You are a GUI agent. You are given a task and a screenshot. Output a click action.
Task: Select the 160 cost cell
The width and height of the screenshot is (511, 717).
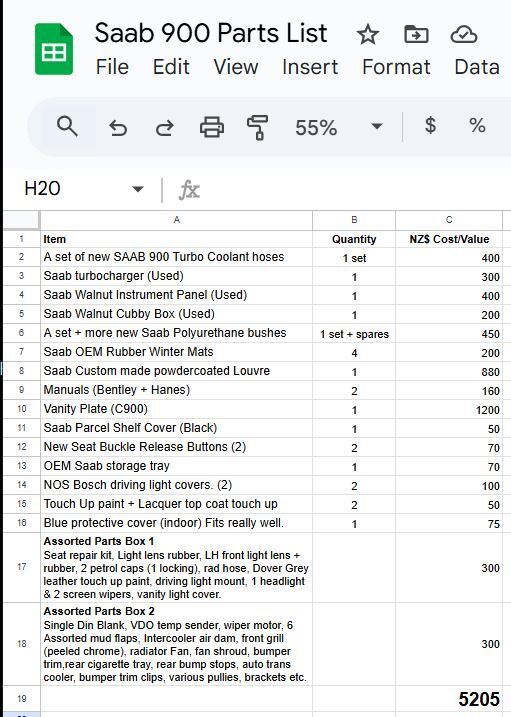(x=449, y=390)
